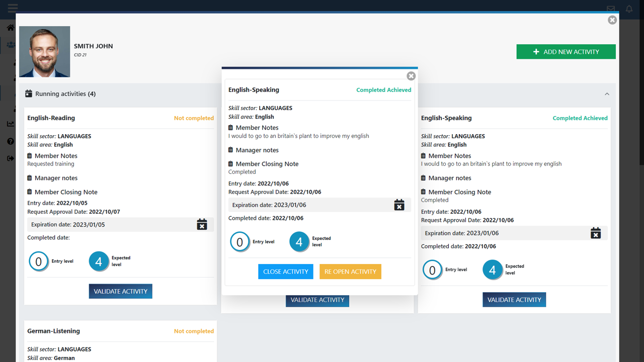644x362 pixels.
Task: Close the English-Speaking popup with X icon
Action: coord(411,76)
